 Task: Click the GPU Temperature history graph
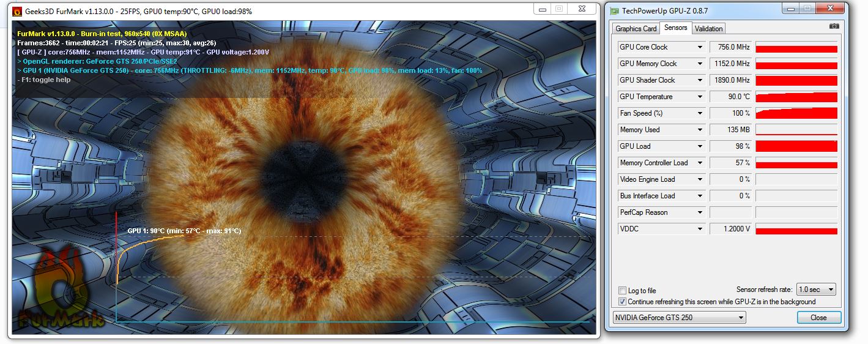[x=796, y=97]
